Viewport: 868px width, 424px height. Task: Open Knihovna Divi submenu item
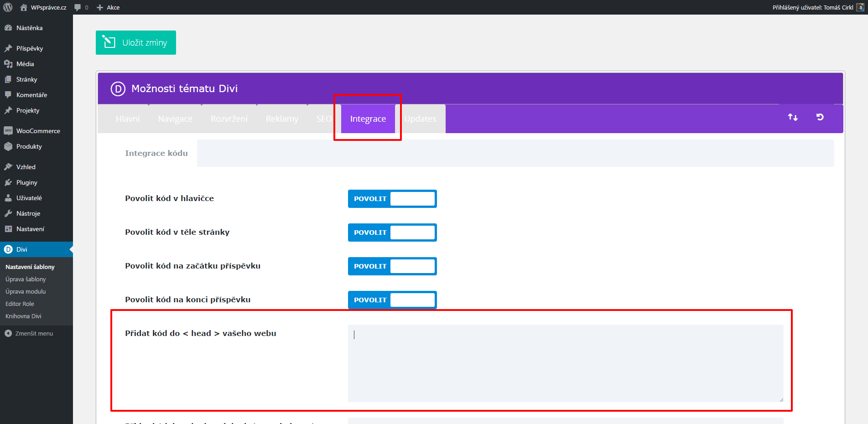23,316
